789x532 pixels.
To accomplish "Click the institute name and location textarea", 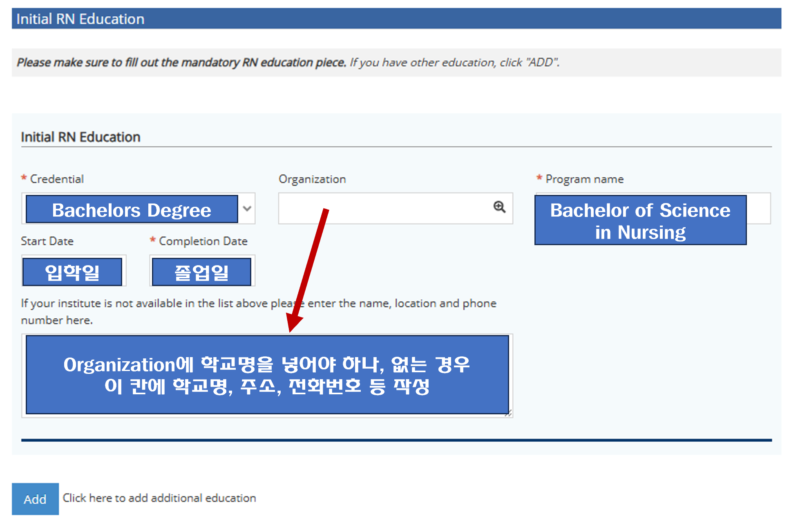I will [267, 375].
